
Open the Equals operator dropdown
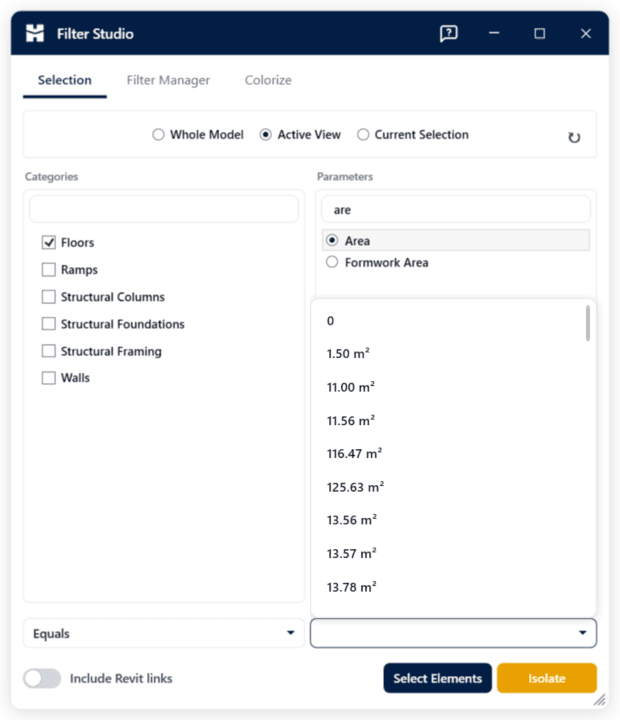point(164,633)
